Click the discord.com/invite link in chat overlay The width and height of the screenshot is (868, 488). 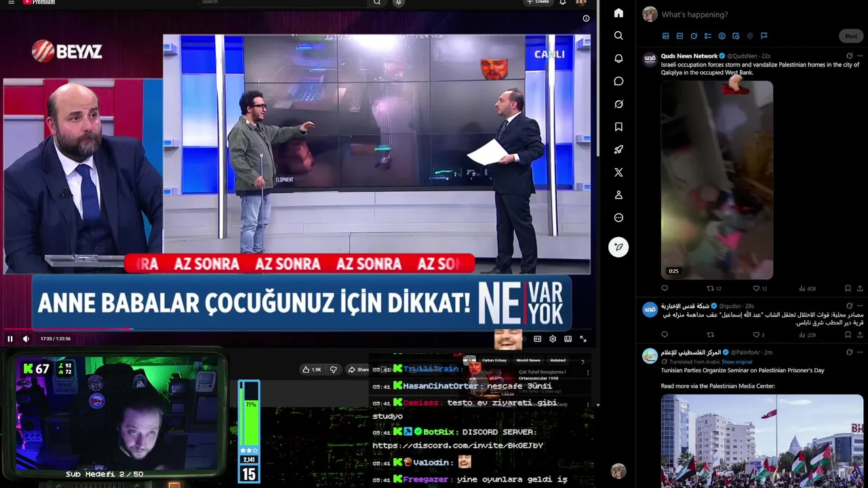[x=458, y=445]
